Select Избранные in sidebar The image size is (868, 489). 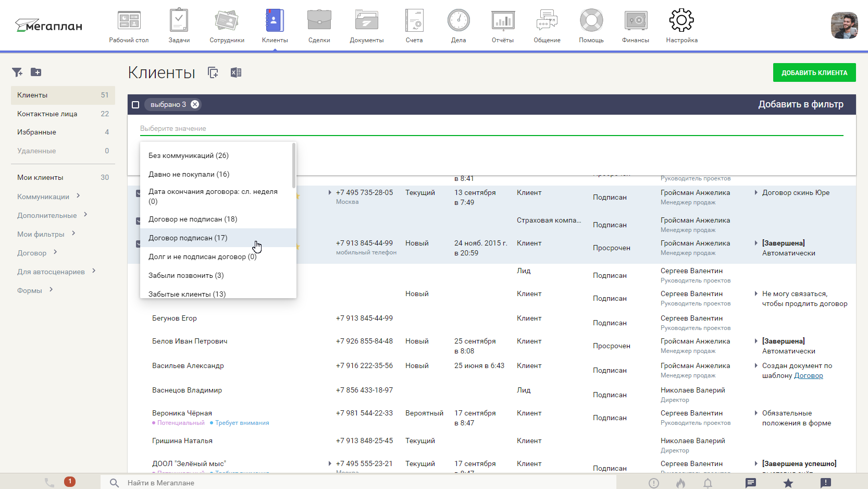point(63,132)
